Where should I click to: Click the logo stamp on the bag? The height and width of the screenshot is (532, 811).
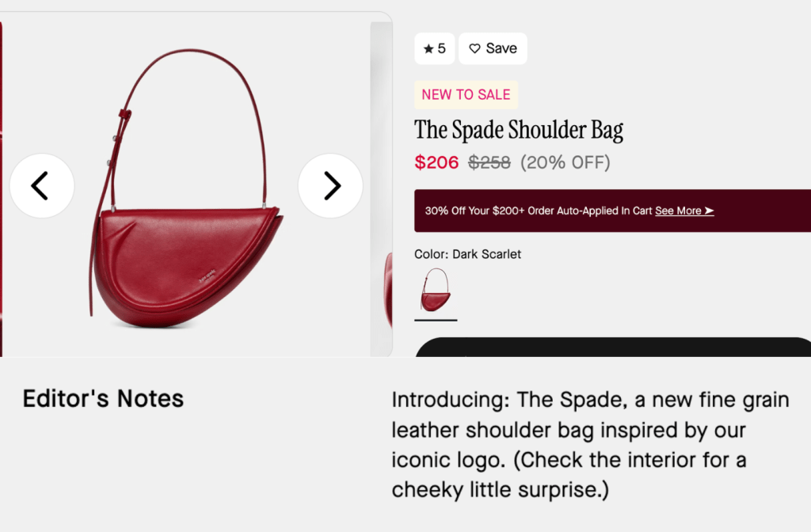click(208, 279)
